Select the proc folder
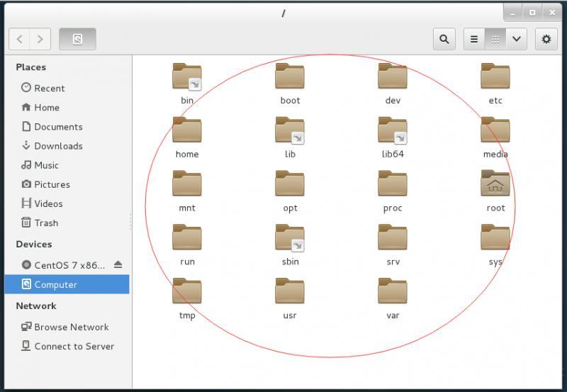This screenshot has height=392, width=567. pos(393,184)
